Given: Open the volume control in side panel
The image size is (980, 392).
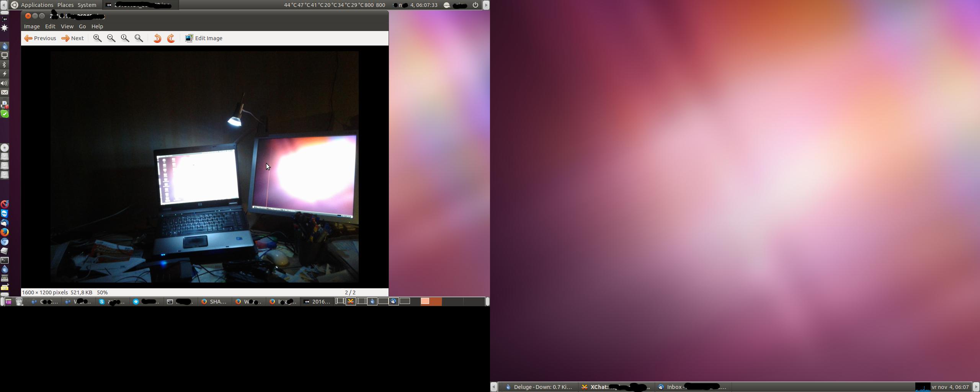Looking at the screenshot, I should (5, 83).
